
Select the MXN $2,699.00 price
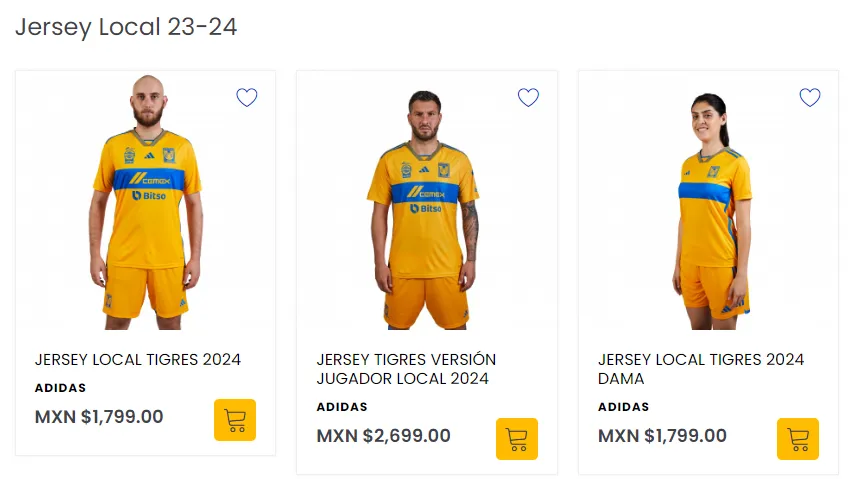tap(383, 436)
